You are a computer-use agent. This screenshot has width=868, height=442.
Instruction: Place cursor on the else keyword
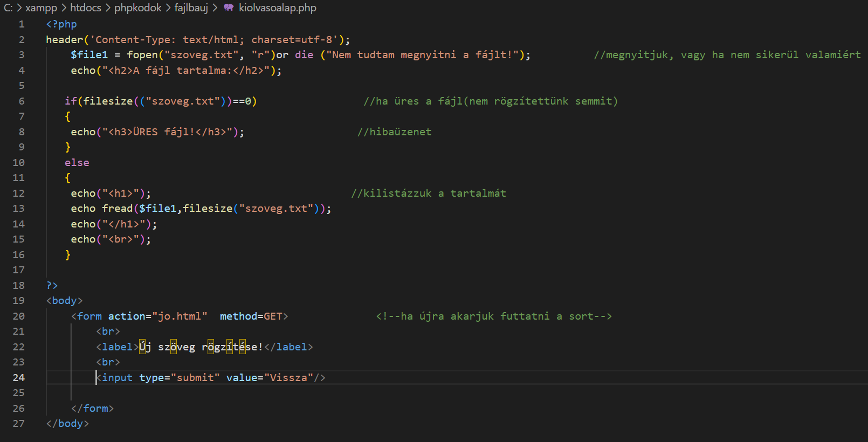77,163
